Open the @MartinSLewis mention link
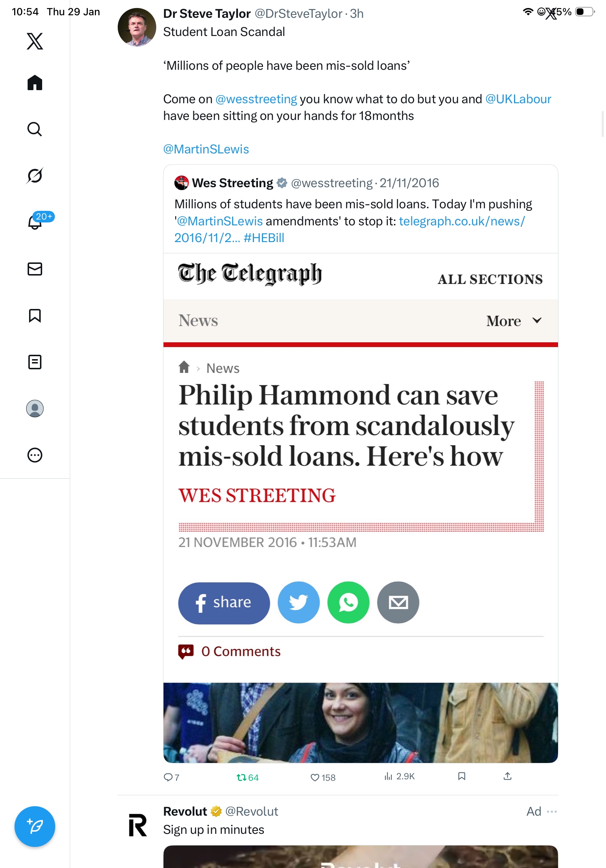This screenshot has height=868, width=606. [206, 149]
